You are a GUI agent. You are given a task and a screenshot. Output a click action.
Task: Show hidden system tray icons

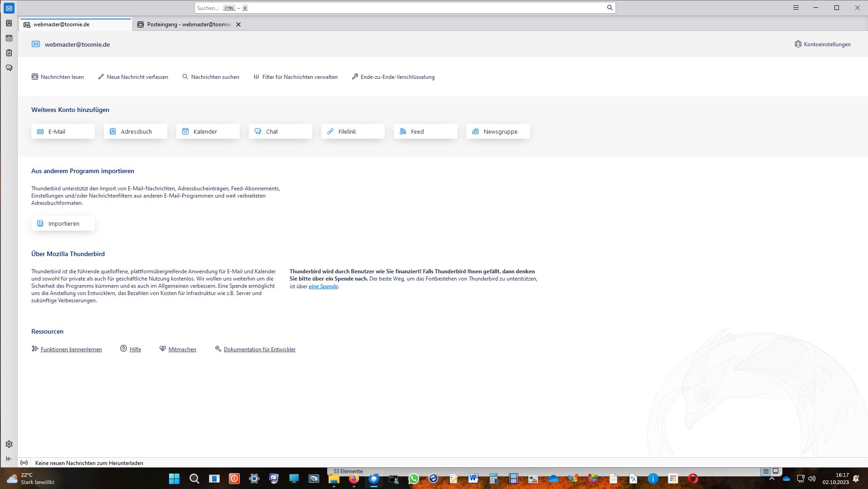coord(772,479)
